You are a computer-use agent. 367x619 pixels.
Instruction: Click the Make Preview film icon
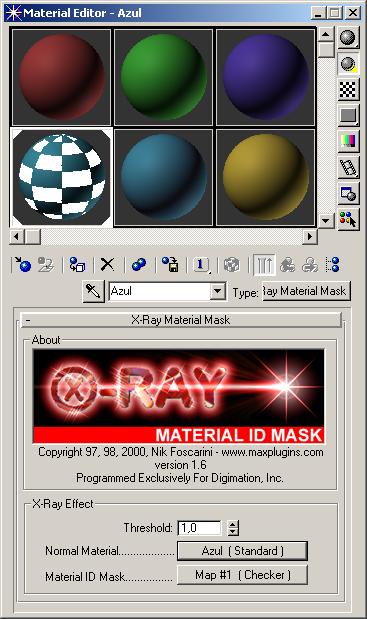click(x=348, y=167)
